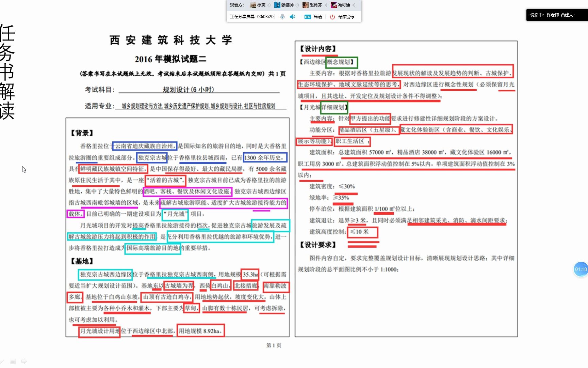The width and height of the screenshot is (588, 368).
Task: Click the 【设计内容】 section heading
Action: [318, 49]
